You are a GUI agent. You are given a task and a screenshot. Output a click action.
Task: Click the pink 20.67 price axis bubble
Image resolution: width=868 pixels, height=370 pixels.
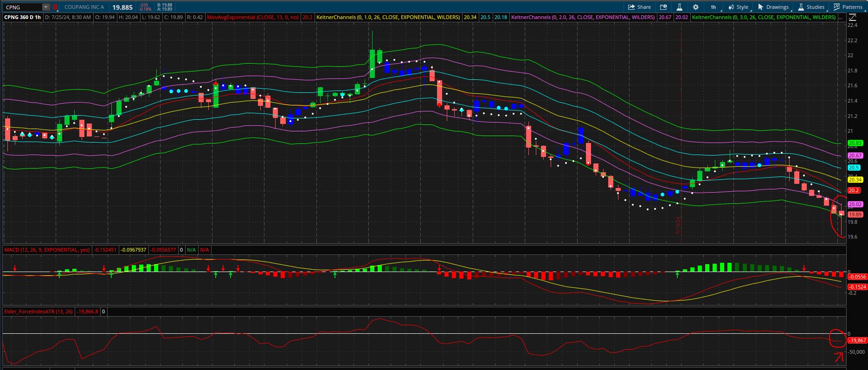pos(855,156)
